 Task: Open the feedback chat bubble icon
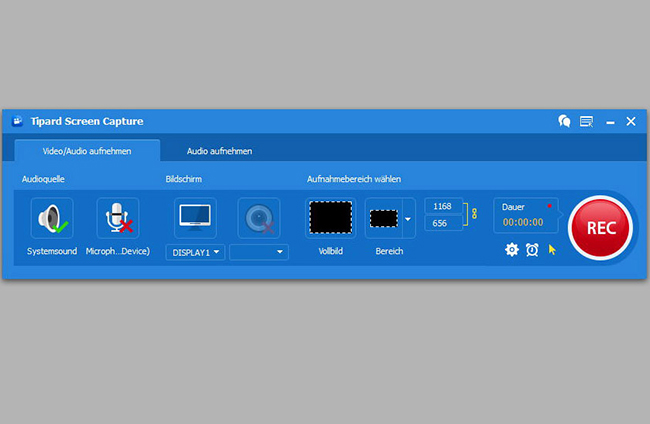(564, 121)
